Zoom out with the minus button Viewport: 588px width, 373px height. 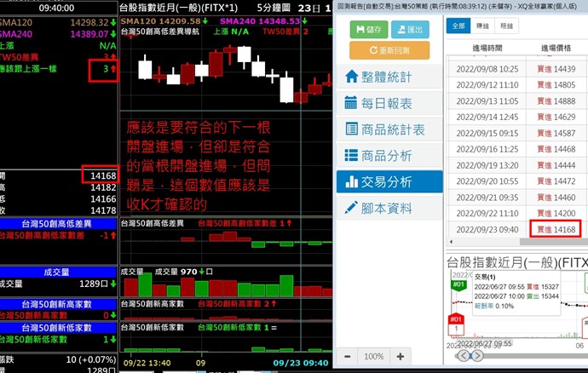click(348, 357)
